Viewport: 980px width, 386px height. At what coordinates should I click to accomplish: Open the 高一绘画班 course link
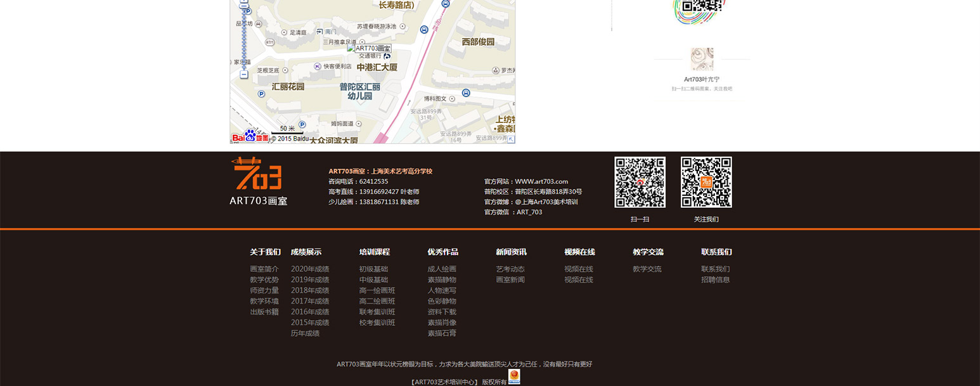[377, 290]
